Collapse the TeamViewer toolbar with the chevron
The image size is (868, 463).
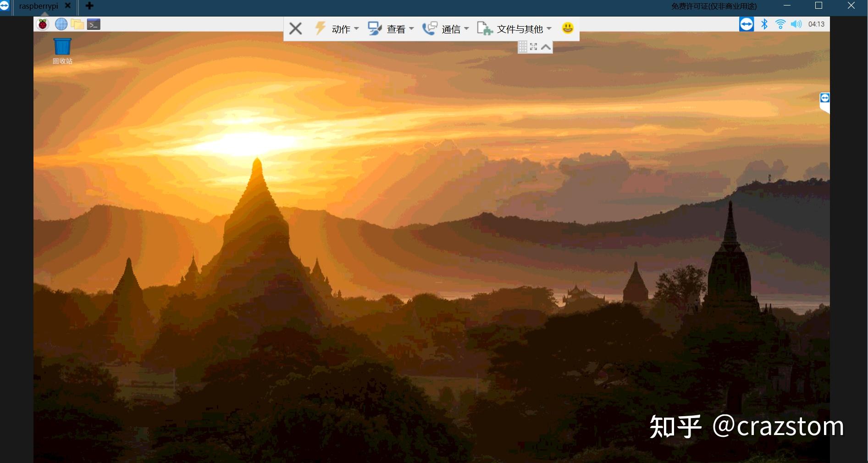click(546, 47)
